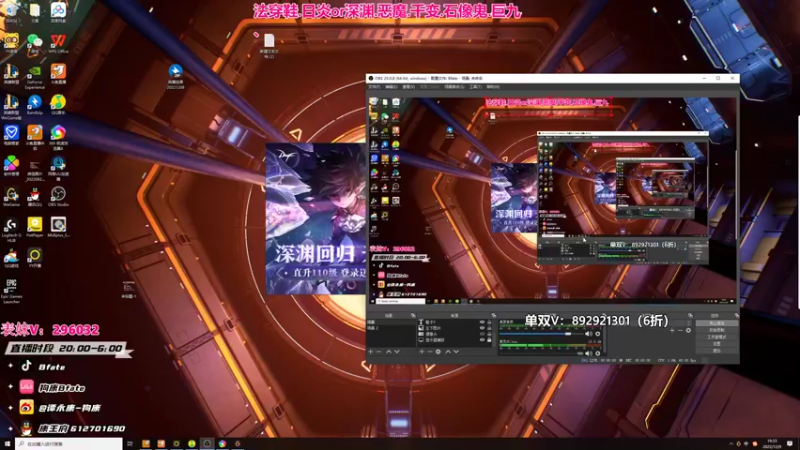Move the selected scene down with the Scenes arrow
The image size is (800, 450).
396,352
